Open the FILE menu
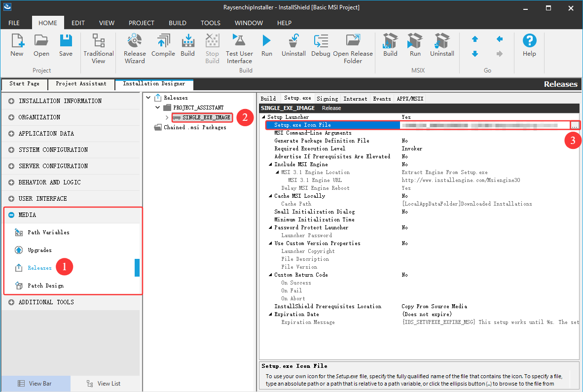Screen dimensions: 583x392 tap(14, 23)
